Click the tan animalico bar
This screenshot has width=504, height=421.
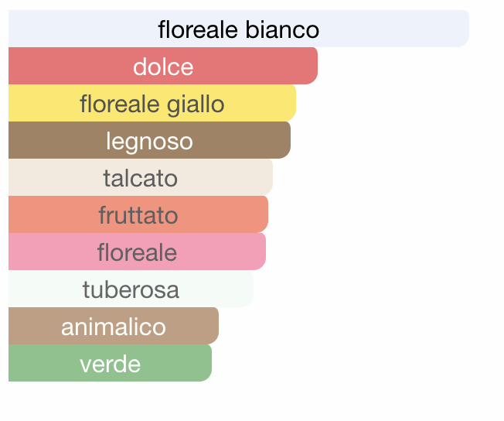pos(114,326)
